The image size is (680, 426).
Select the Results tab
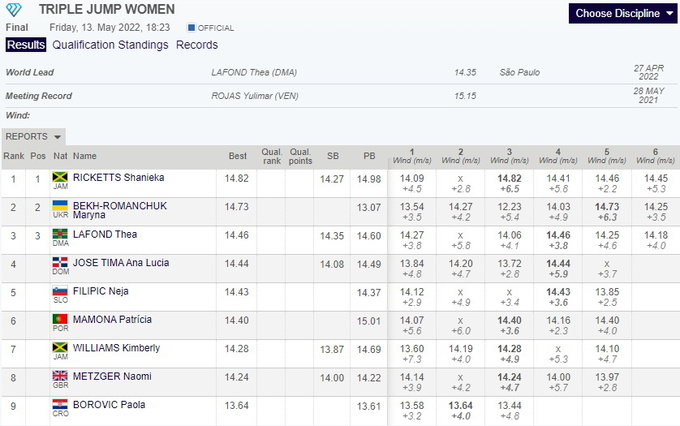pyautogui.click(x=25, y=45)
